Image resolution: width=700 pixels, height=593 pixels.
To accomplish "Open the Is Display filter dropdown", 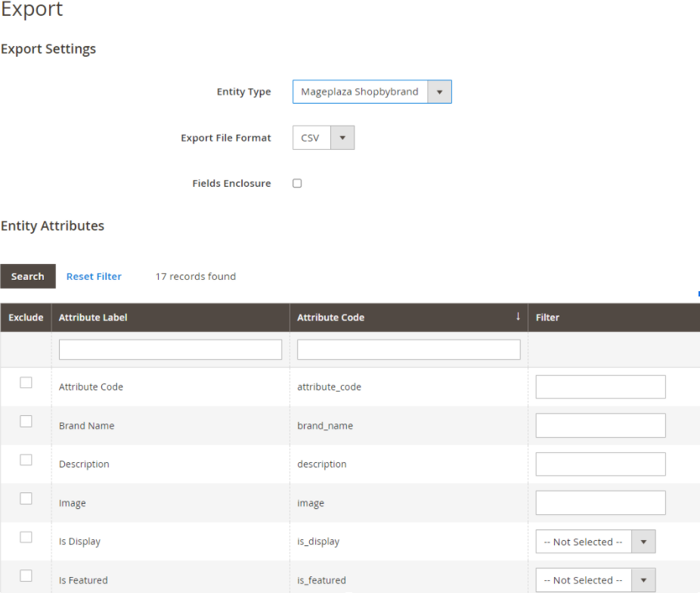I will pyautogui.click(x=595, y=542).
